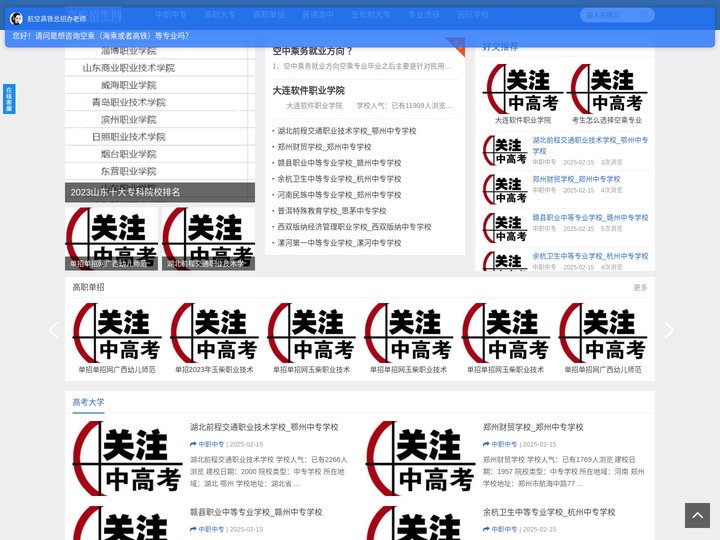Screen dimensions: 720x540
Task: Open the 好文推荐 heading
Action: point(500,47)
